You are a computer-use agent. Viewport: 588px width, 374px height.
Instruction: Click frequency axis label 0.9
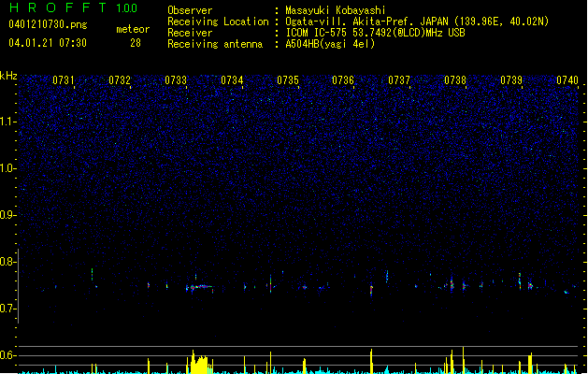[7, 215]
